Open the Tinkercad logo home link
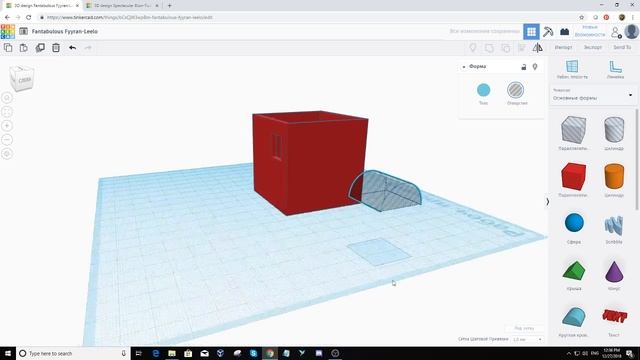Viewport: 640px width, 360px height. (x=8, y=31)
